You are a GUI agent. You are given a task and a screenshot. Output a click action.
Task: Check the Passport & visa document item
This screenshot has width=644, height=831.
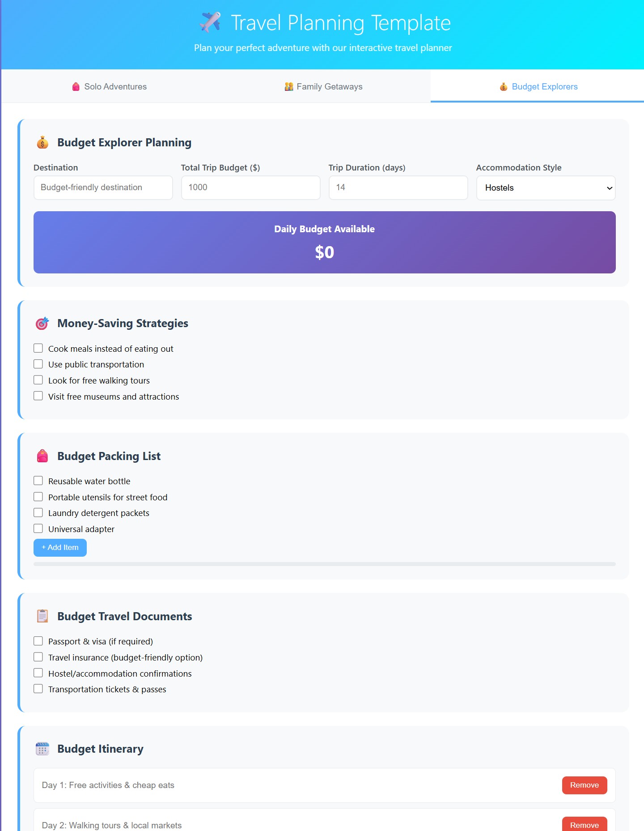click(x=38, y=641)
